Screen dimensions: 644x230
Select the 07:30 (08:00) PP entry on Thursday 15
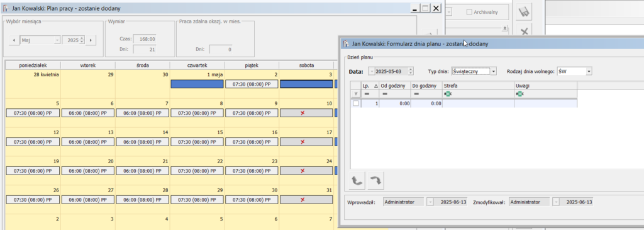click(197, 142)
